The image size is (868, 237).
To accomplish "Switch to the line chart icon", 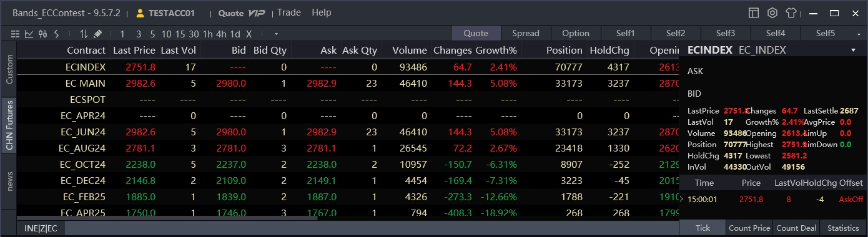I will click(29, 34).
